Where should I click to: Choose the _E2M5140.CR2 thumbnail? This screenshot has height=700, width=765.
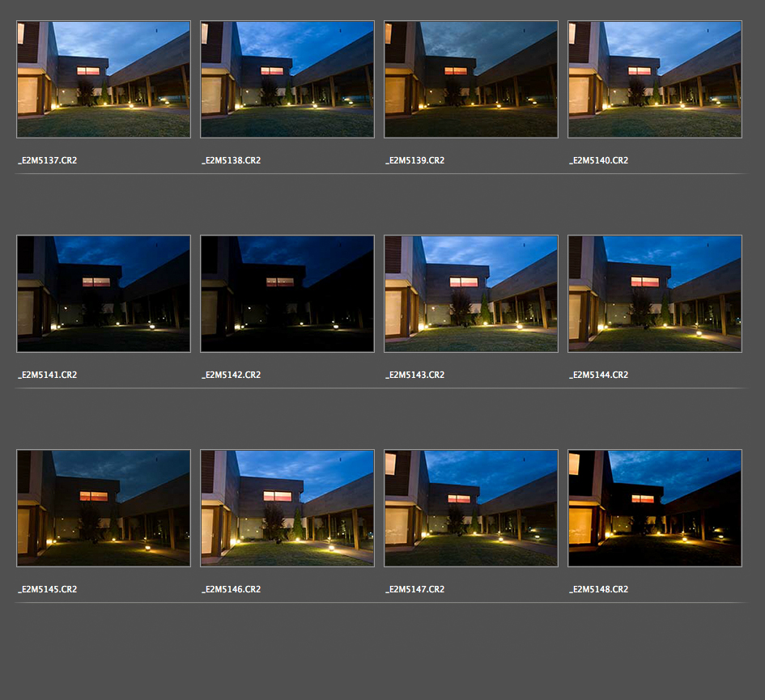(655, 79)
